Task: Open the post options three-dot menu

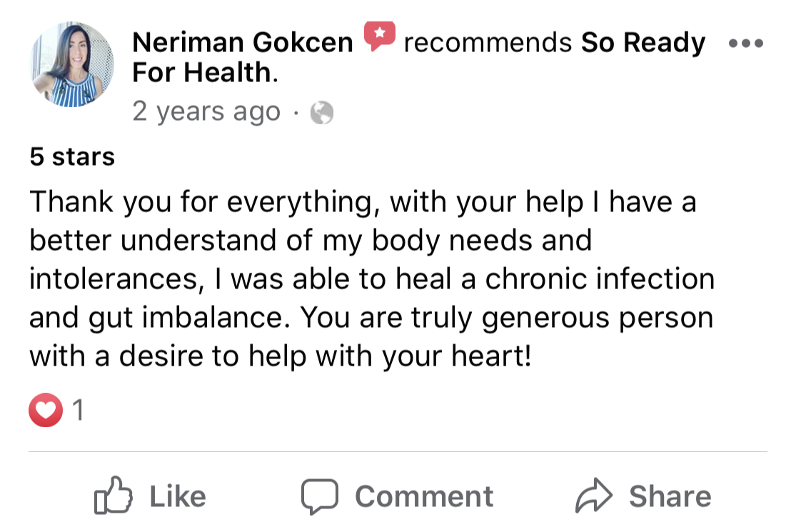Action: coord(745,44)
